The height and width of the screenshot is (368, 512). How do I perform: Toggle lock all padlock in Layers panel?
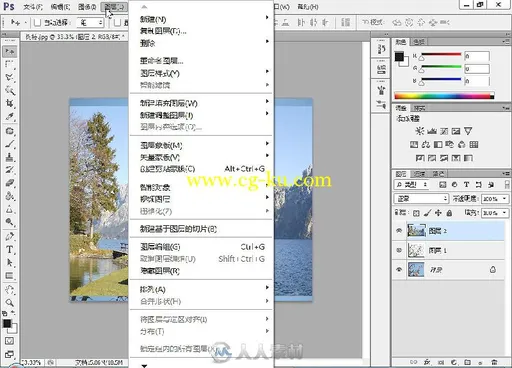pos(449,213)
